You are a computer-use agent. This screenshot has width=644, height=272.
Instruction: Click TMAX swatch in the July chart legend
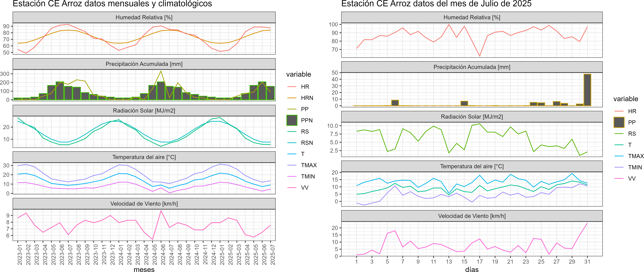[619, 156]
